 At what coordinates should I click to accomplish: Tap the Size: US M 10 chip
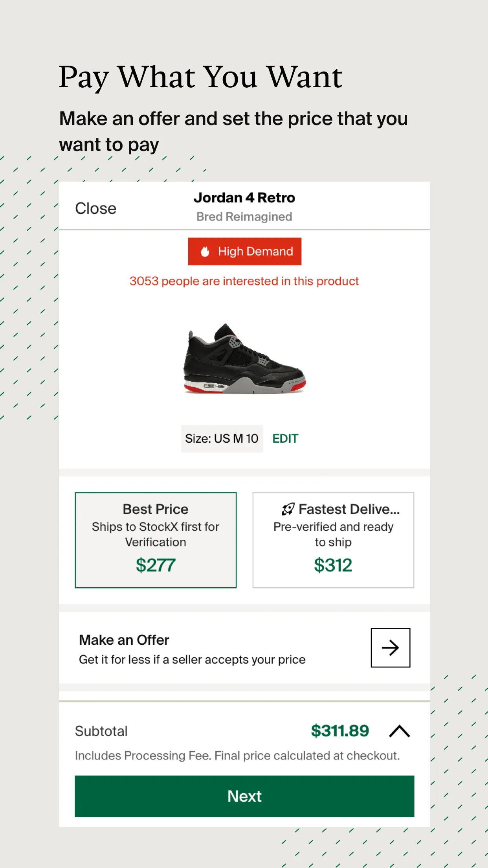(x=222, y=439)
